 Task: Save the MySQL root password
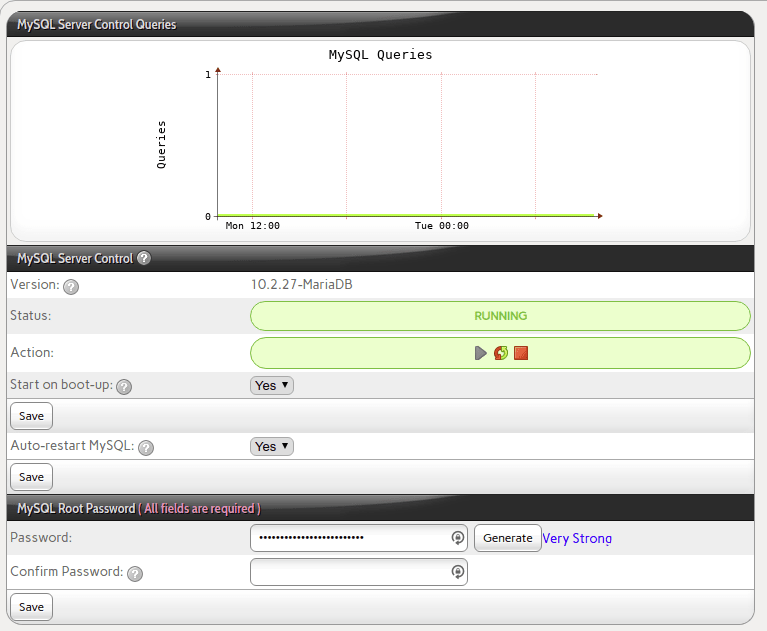pyautogui.click(x=31, y=607)
